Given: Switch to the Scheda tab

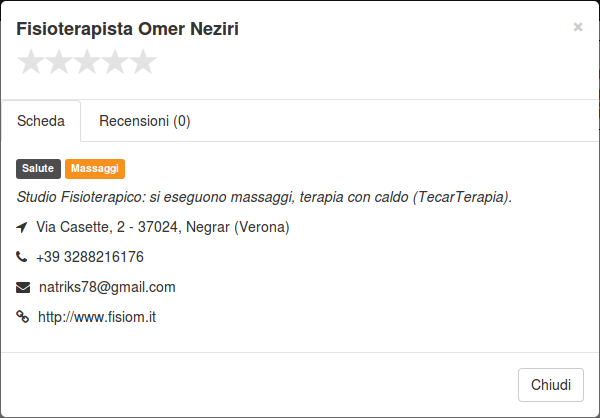Looking at the screenshot, I should click(41, 121).
